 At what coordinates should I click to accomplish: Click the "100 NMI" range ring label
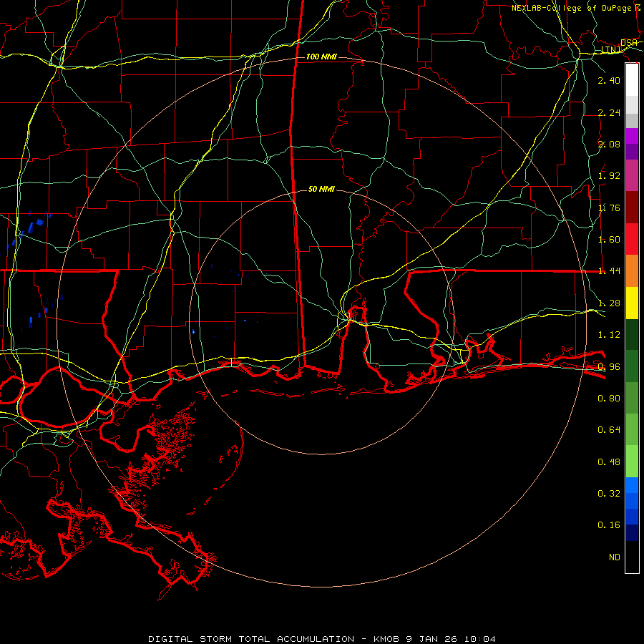point(321,57)
